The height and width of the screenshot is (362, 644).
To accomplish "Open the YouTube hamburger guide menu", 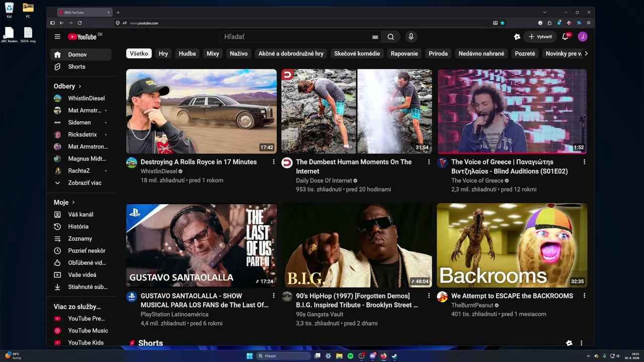I will click(57, 37).
